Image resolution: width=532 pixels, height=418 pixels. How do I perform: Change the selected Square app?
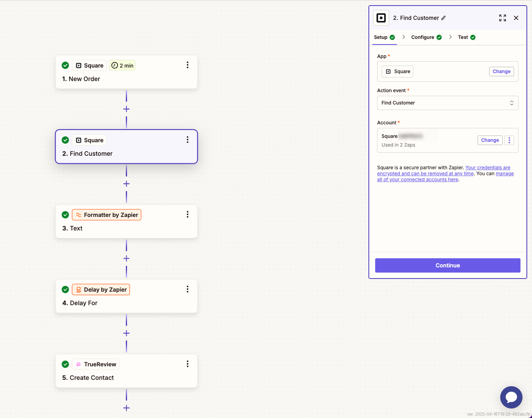pos(501,72)
